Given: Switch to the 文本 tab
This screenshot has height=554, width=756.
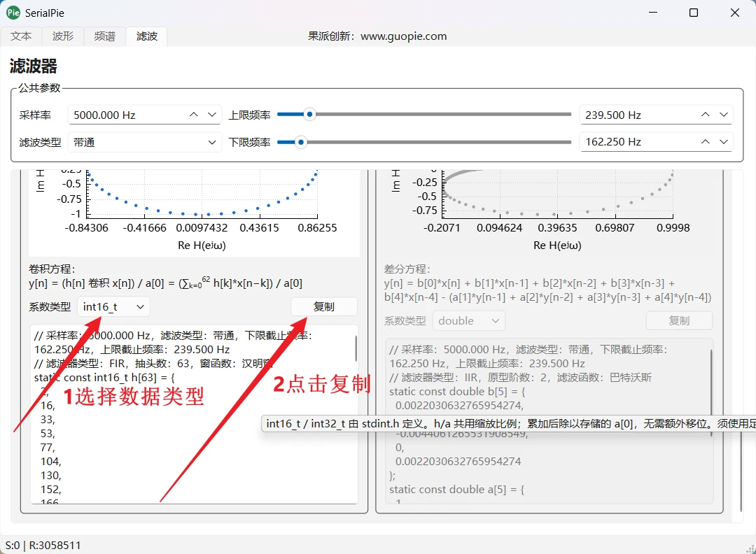Looking at the screenshot, I should coord(21,36).
